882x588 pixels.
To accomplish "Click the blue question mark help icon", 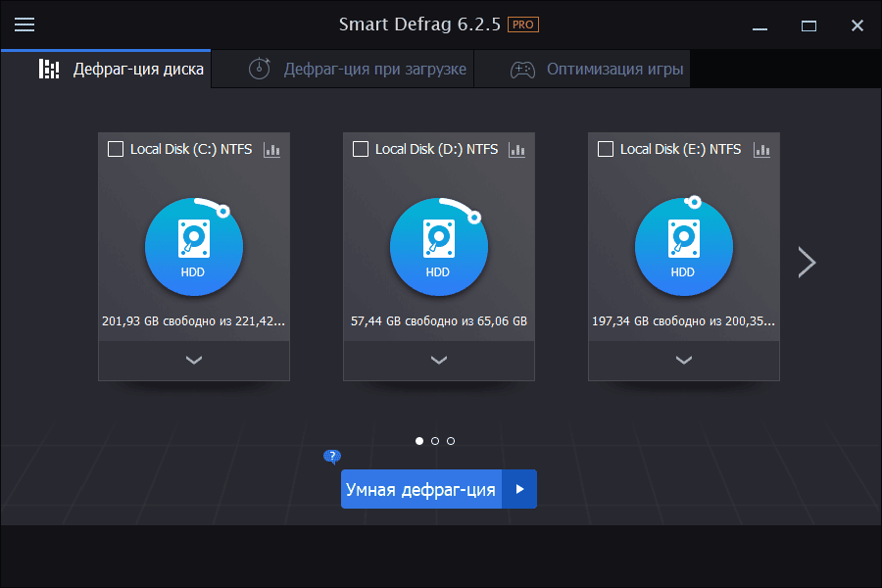I will 333,457.
